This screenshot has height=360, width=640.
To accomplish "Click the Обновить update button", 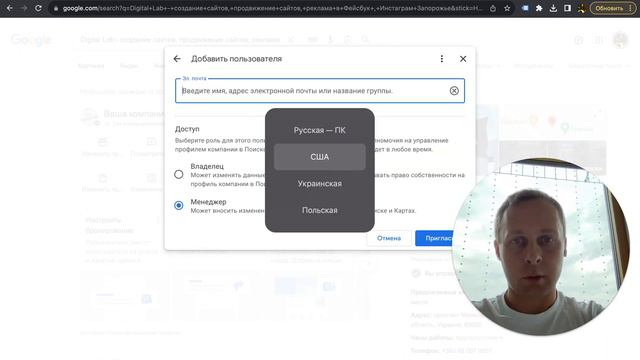I will (613, 8).
